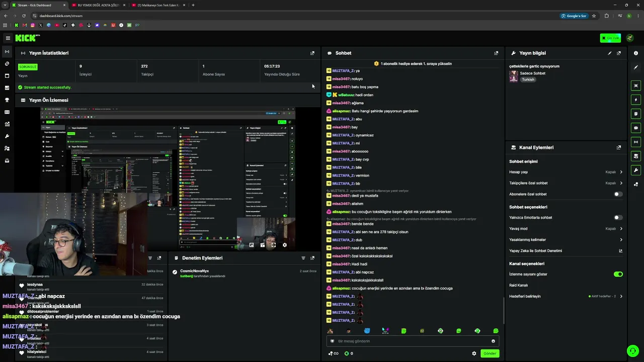644x362 pixels.
Task: Click the Sadece Sohbet category thumbnail
Action: point(514,76)
